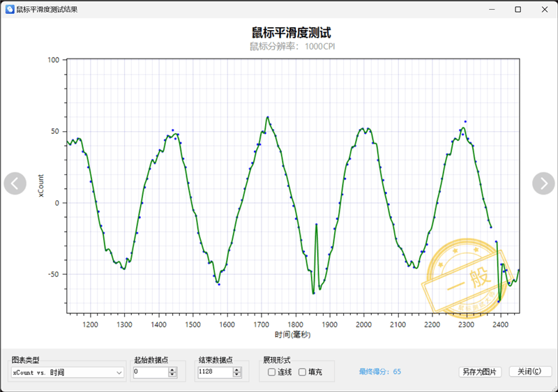Go to the next chart with right arrow
Image resolution: width=558 pixels, height=392 pixels.
(543, 183)
